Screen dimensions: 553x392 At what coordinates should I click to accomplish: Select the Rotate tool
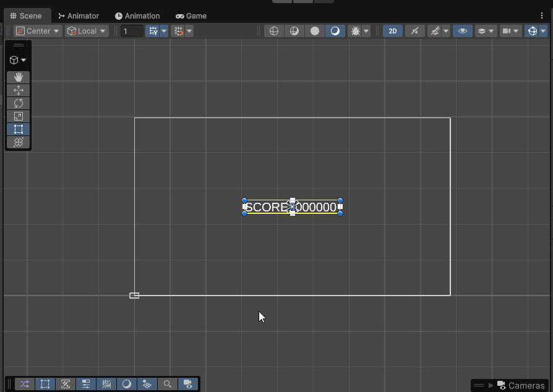19,103
